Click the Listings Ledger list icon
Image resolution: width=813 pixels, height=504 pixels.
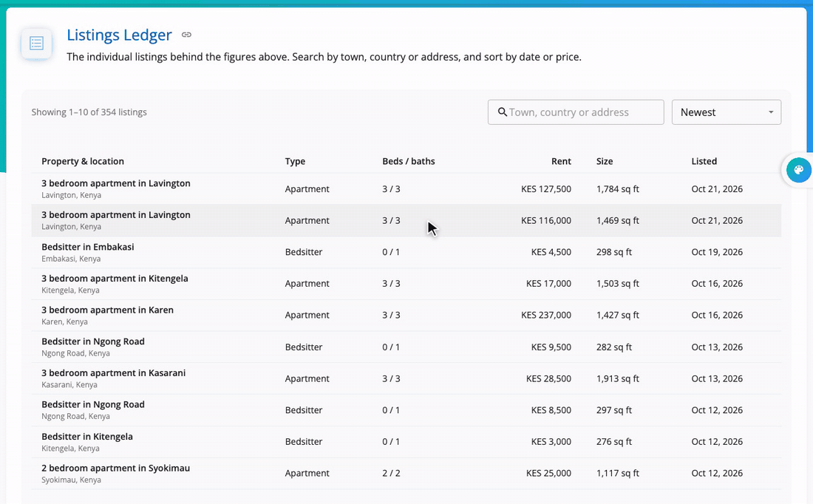click(36, 44)
